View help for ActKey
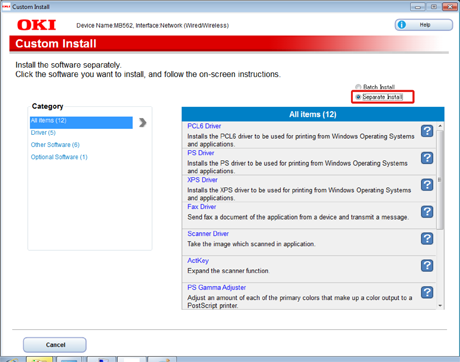This screenshot has width=460, height=362. (x=427, y=266)
